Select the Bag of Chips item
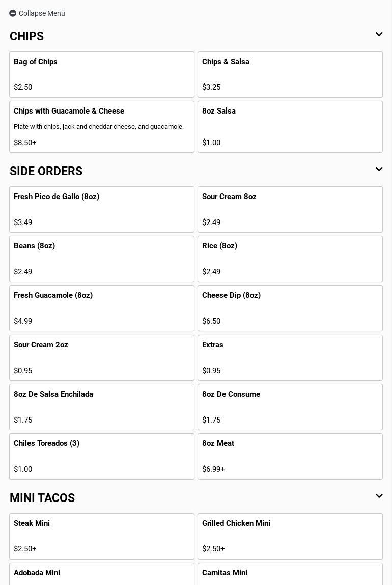Viewport: 392px width, 585px height. 102,74
